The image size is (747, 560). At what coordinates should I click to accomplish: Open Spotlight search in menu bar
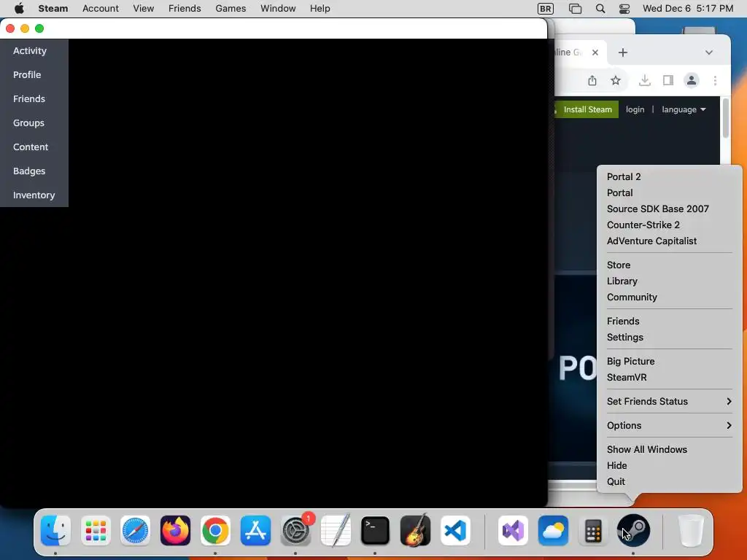[600, 9]
